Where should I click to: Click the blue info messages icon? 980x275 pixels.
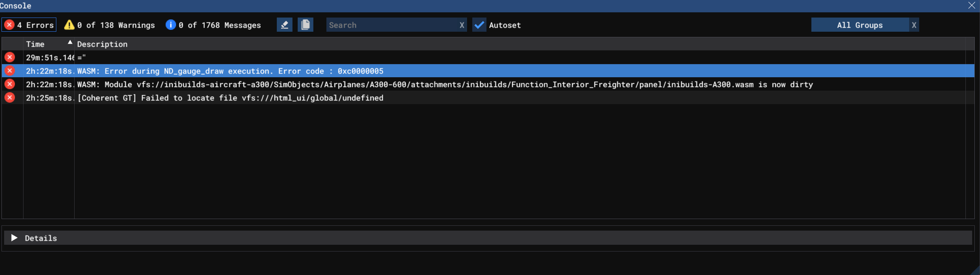point(170,25)
